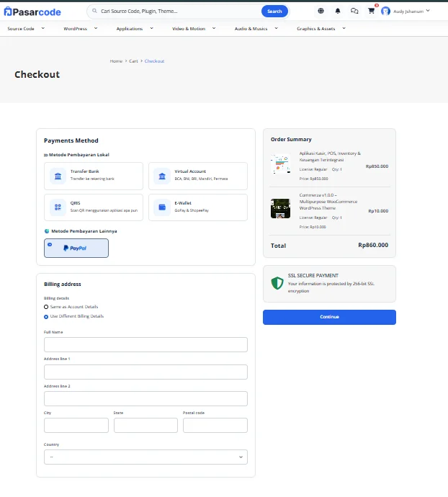This screenshot has height=497, width=448.
Task: Expand the Graphics & Assets chevron
Action: point(344,28)
